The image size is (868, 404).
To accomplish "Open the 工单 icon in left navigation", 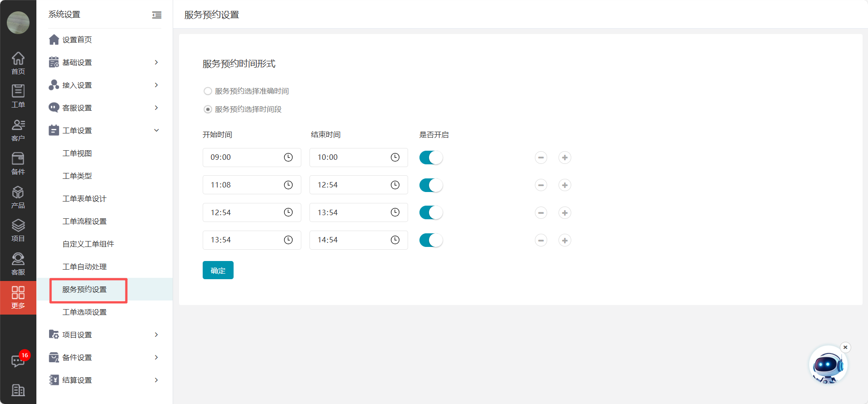I will click(x=18, y=96).
